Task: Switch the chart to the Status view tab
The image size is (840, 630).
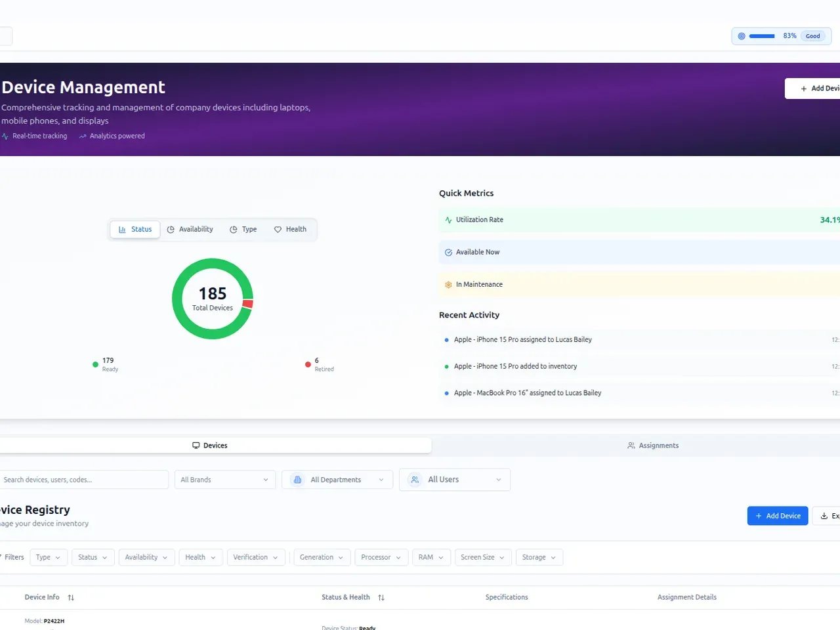Action: (135, 230)
